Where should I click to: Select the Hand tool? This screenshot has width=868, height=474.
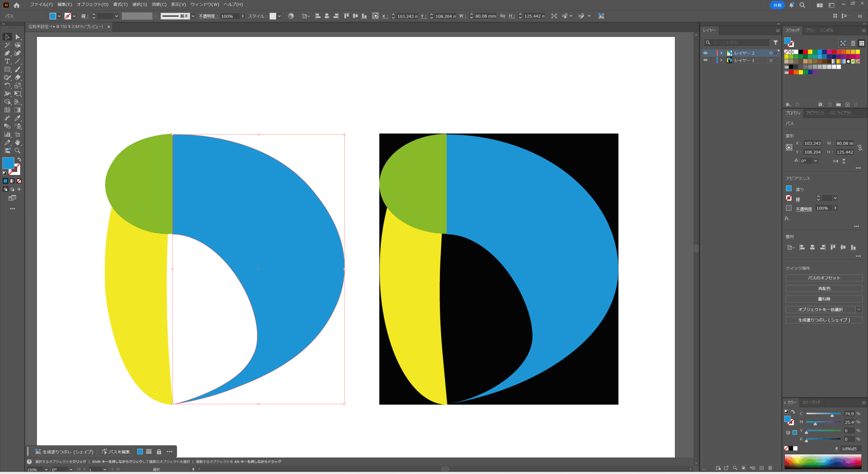point(18,143)
